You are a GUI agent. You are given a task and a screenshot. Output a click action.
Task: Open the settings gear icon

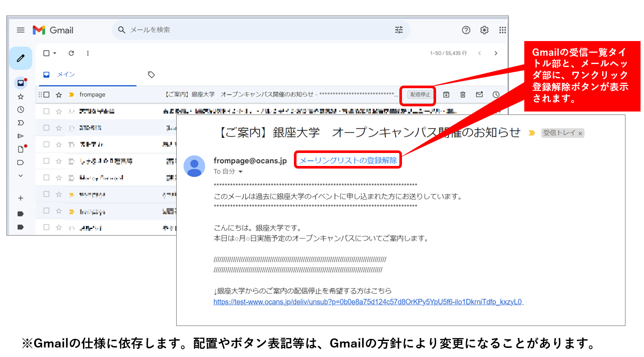coord(485,30)
